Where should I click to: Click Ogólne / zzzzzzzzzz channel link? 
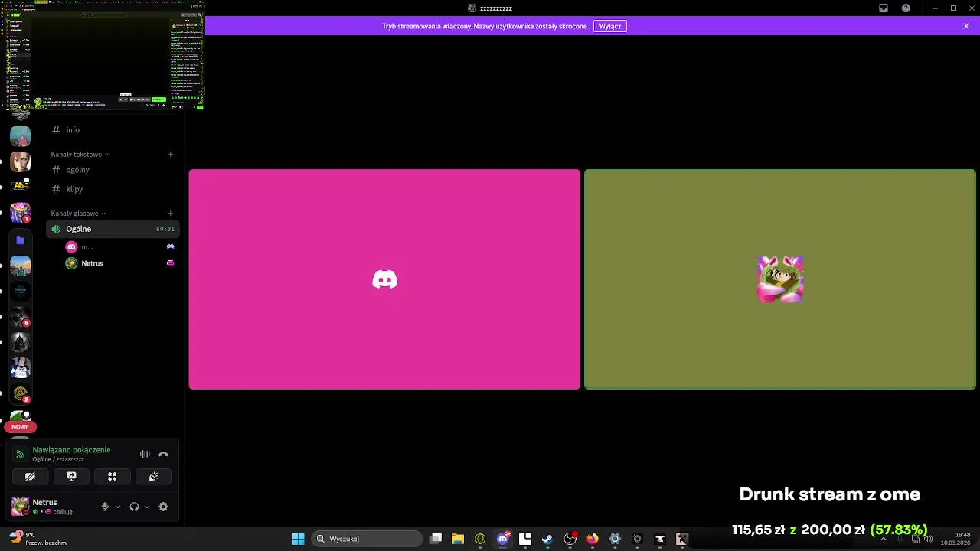[58, 459]
